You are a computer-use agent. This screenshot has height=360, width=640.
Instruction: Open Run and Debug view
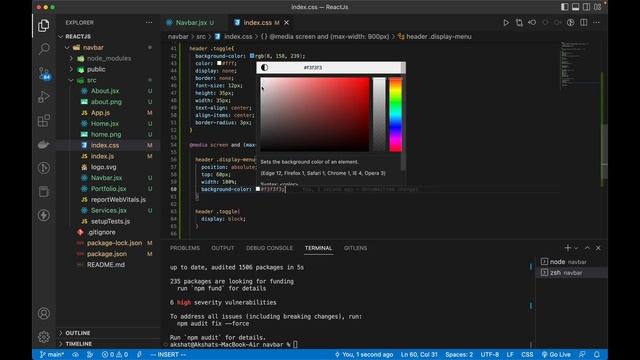tap(44, 97)
